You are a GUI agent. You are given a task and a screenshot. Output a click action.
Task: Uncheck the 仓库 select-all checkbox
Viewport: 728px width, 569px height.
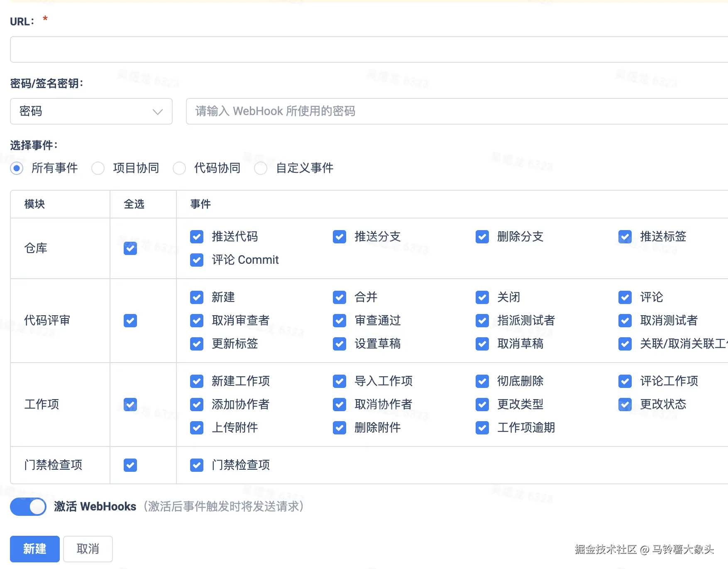tap(130, 248)
